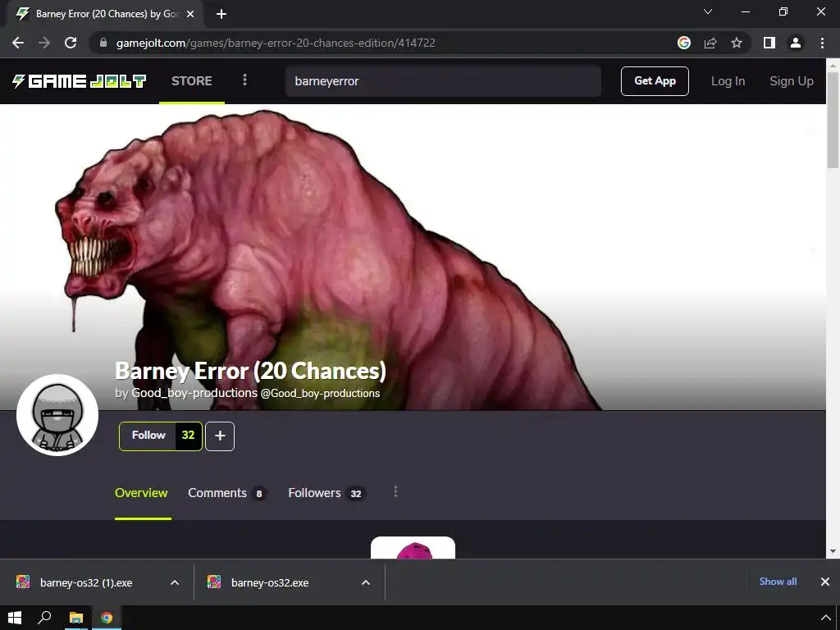Open a new tab with the plus
Viewport: 840px width, 630px height.
[x=221, y=15]
